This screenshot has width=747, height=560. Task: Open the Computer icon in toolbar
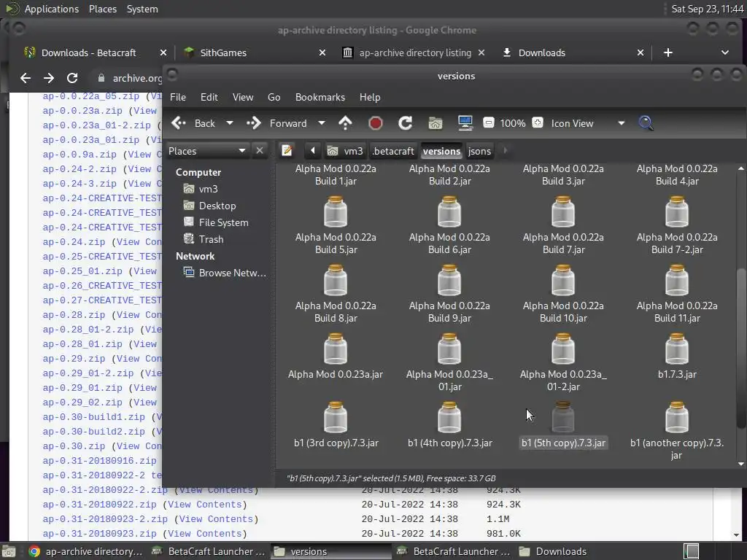point(465,123)
